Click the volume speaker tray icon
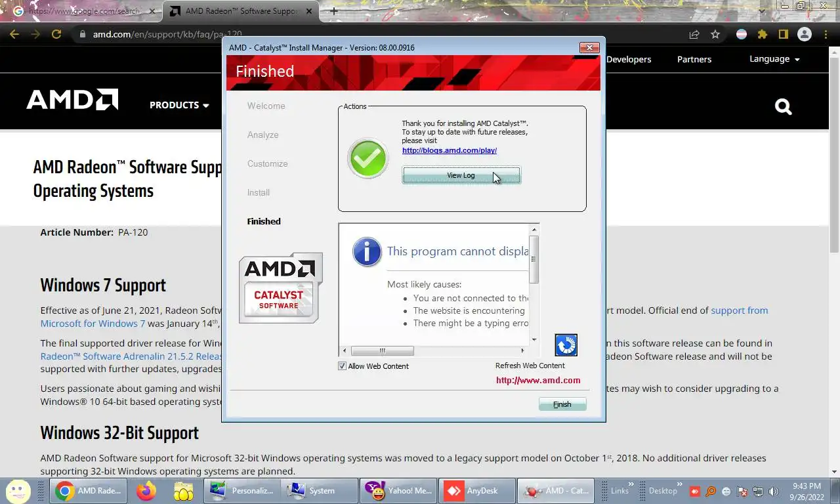Viewport: 840px width, 504px height. pos(774,491)
